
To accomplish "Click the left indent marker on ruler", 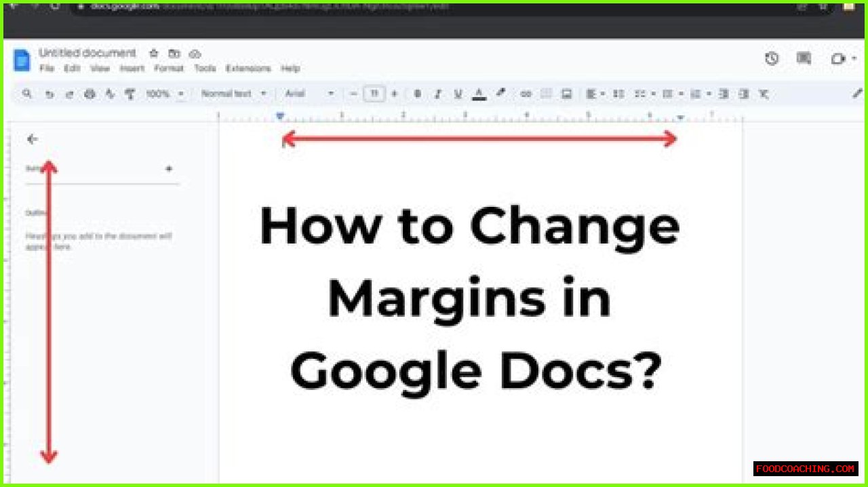I will click(x=280, y=117).
